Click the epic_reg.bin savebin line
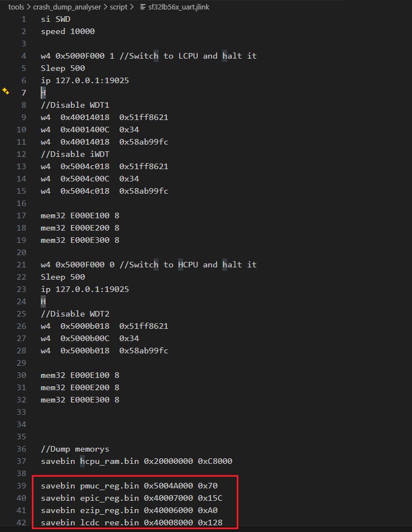This screenshot has width=412, height=532. pos(131,498)
